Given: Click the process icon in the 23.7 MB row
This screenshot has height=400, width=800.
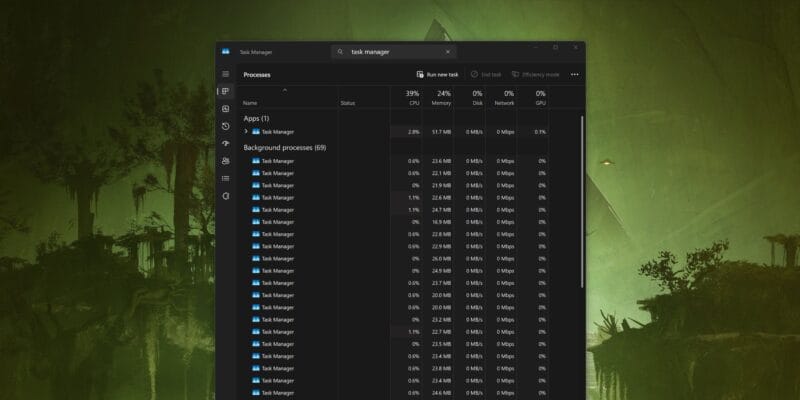Looking at the screenshot, I should pos(256,283).
